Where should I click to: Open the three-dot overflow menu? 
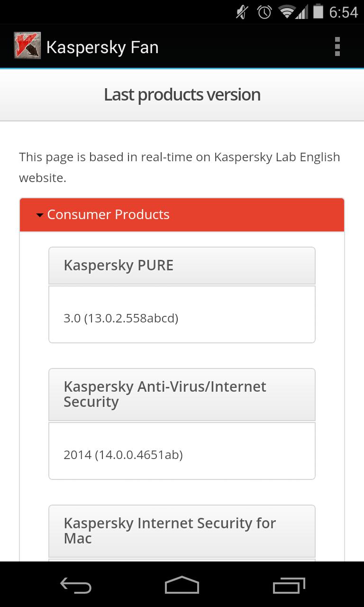337,46
